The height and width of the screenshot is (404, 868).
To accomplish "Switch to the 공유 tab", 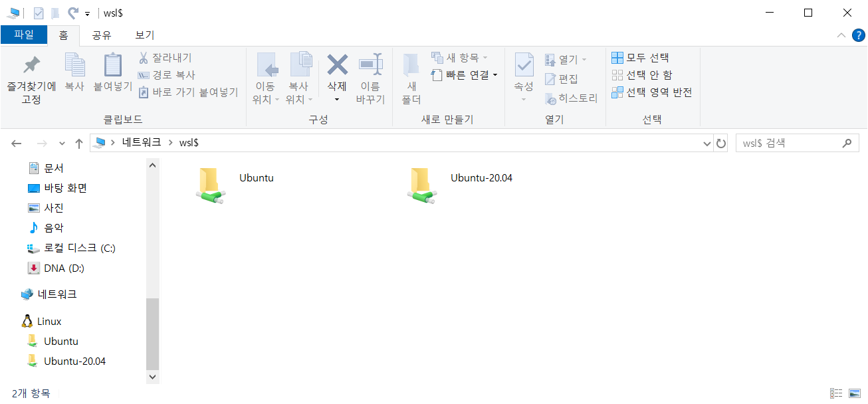I will [x=102, y=35].
